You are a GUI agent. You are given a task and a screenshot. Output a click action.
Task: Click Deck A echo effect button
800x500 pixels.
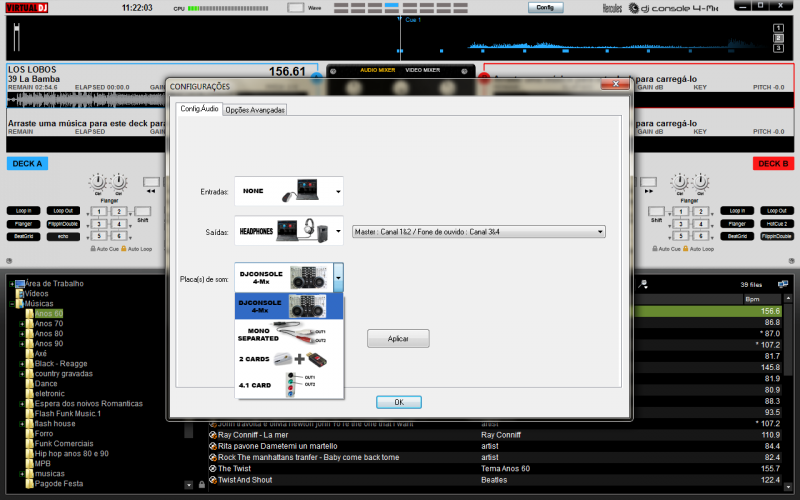click(x=63, y=237)
